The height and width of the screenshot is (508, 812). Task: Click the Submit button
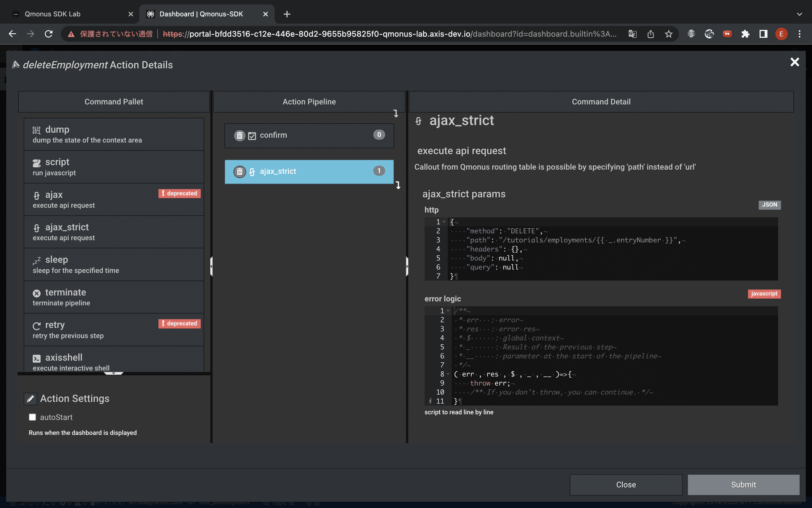[x=743, y=485]
